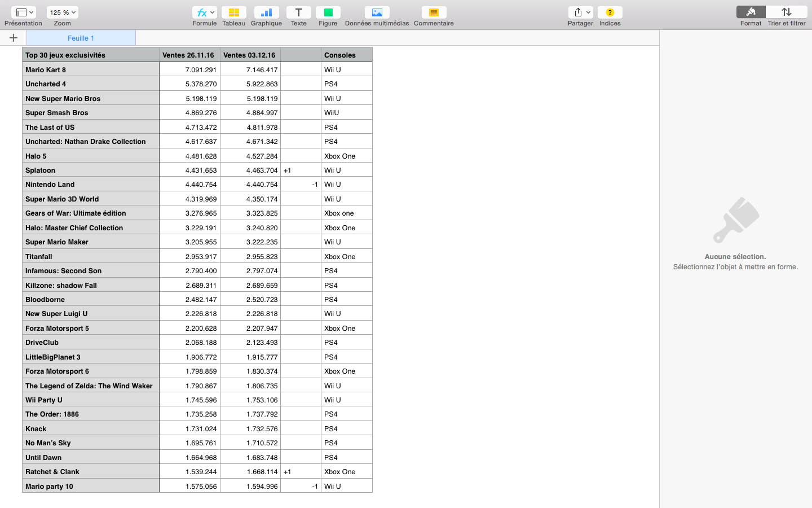The width and height of the screenshot is (812, 508).
Task: Click the Forza Motorsport 5 cell
Action: pos(91,328)
